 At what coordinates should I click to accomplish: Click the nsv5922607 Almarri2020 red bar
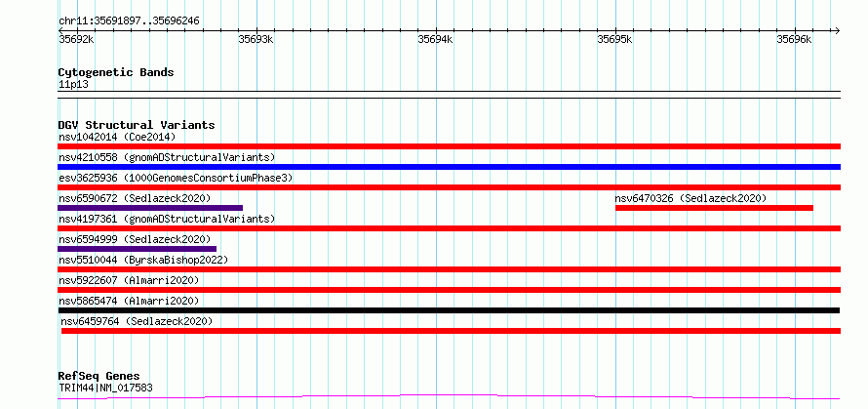click(x=449, y=290)
